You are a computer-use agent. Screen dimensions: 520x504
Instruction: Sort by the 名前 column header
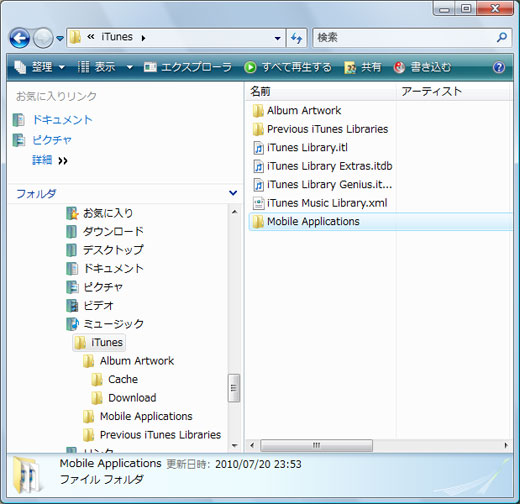click(320, 91)
